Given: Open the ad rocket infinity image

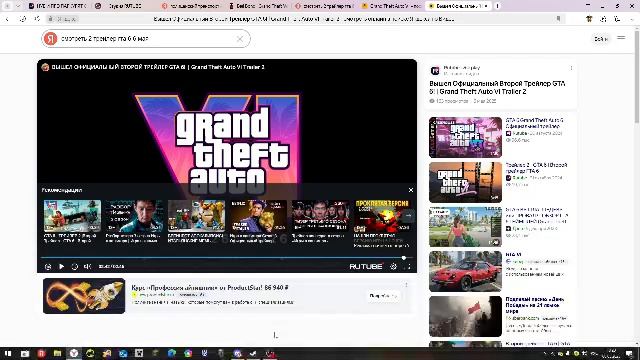Looking at the screenshot, I should click(x=84, y=296).
